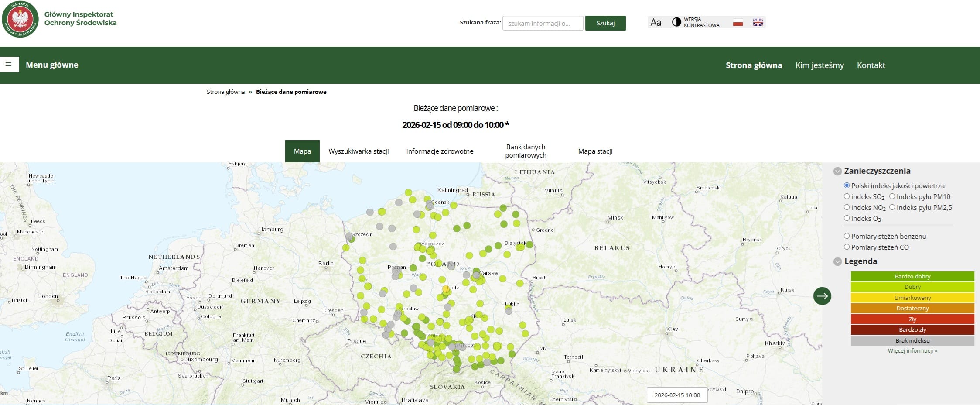The image size is (980, 405).
Task: Open the Bank danych pomiarowych tab
Action: (x=526, y=151)
